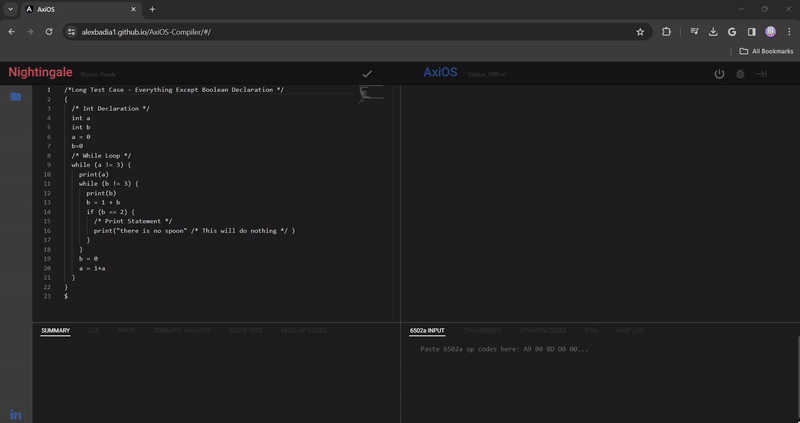The image size is (800, 423).
Task: Click the AxiOS title
Action: coord(440,72)
